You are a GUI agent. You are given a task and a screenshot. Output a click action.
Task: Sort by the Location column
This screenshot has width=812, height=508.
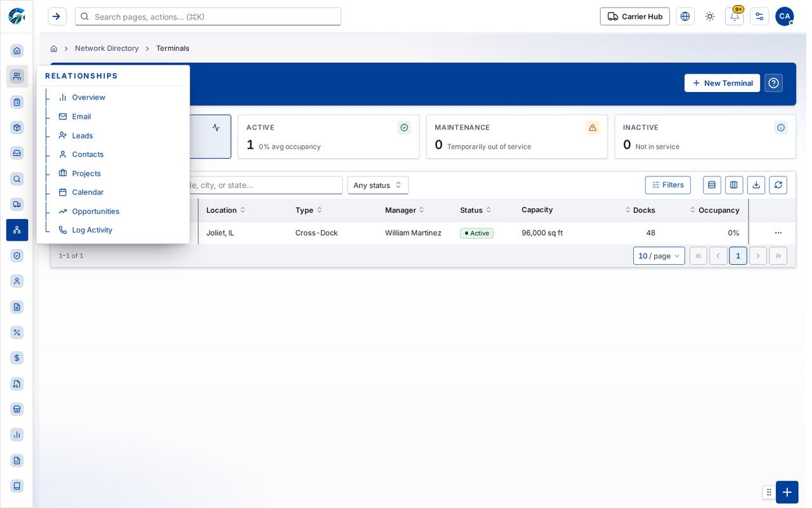pos(226,210)
